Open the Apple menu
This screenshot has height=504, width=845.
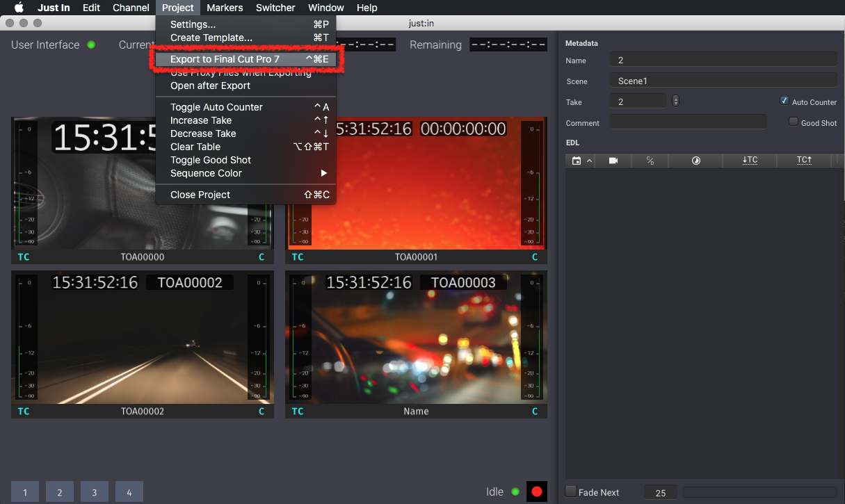point(19,8)
